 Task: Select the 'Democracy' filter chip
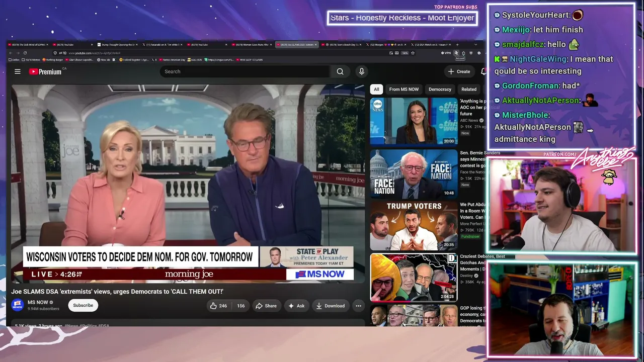(x=440, y=89)
